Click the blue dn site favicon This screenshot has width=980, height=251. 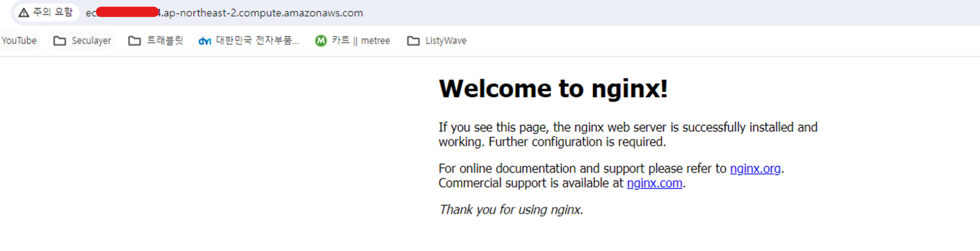point(205,41)
